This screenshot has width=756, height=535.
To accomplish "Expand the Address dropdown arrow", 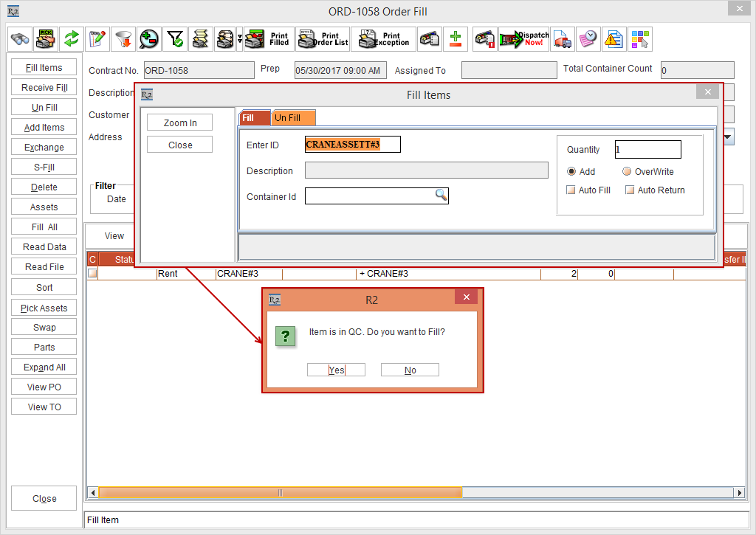I will click(729, 137).
